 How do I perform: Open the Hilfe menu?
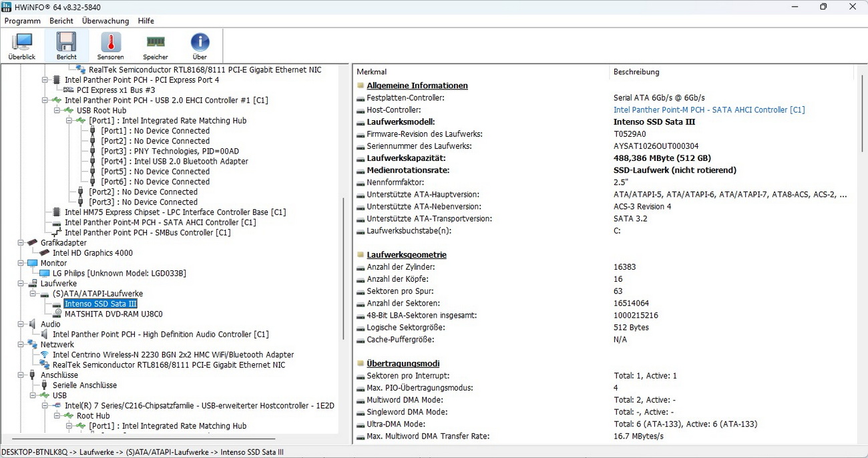[146, 21]
